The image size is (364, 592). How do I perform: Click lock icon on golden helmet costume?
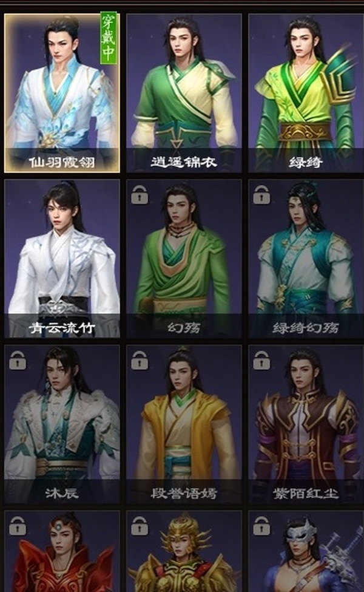[140, 526]
